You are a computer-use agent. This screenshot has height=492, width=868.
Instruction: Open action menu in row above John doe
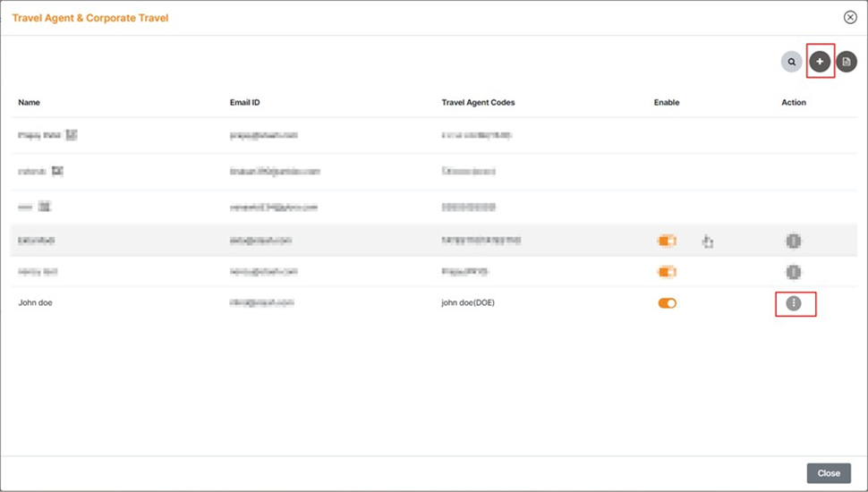pos(794,272)
